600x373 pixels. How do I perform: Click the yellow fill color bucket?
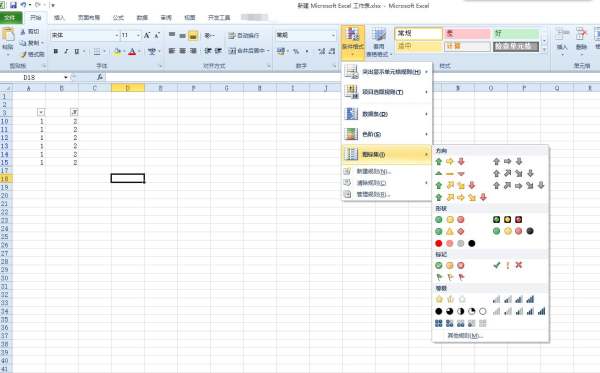point(117,51)
